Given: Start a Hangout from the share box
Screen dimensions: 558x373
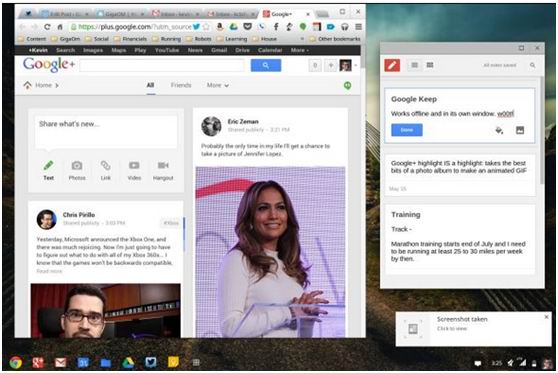Looking at the screenshot, I should coord(163,170).
